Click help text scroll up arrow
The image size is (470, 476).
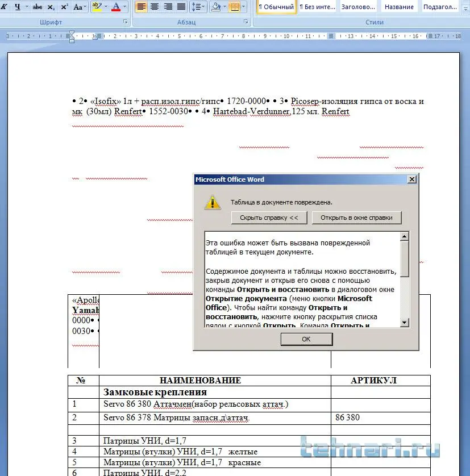coord(405,236)
